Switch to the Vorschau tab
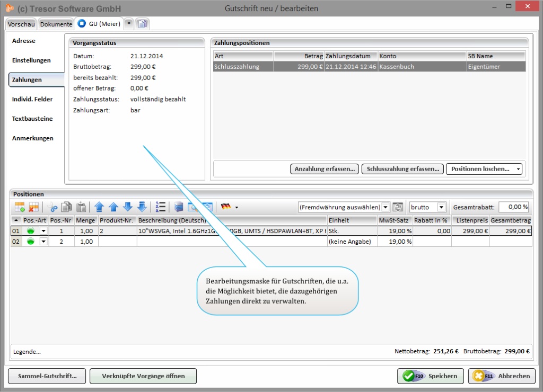This screenshot has height=392, width=543. (x=21, y=24)
